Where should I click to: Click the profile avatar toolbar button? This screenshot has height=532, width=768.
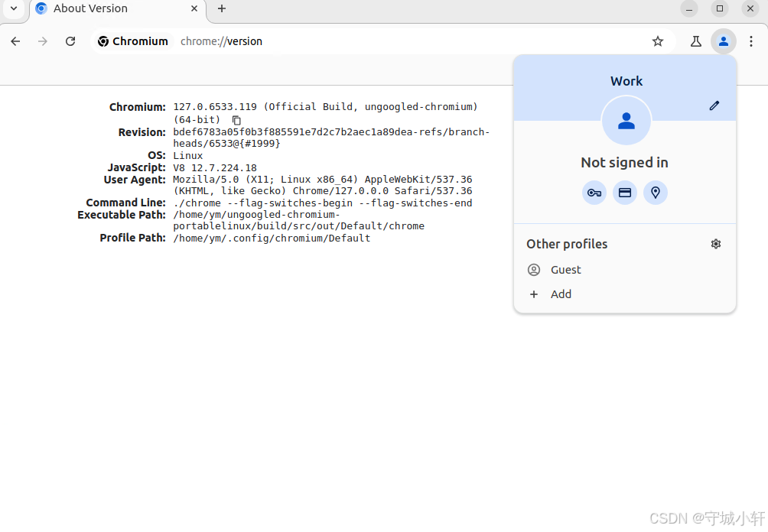point(724,41)
